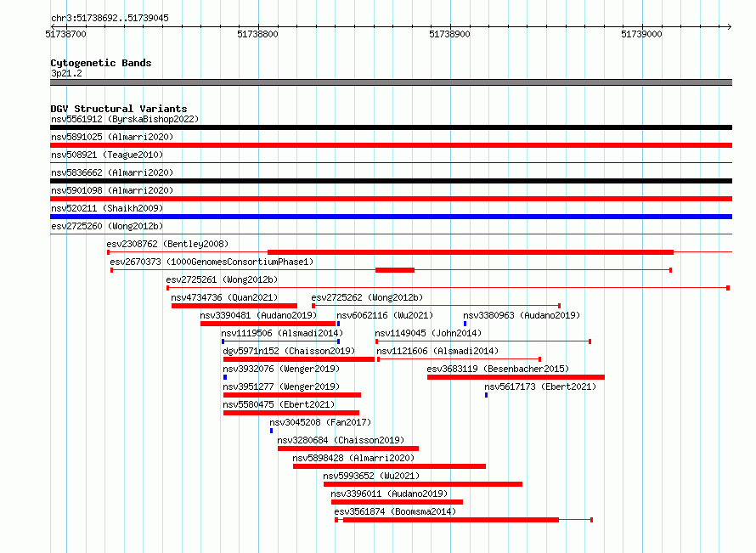Click ruler position 51738900
The height and width of the screenshot is (553, 756).
[x=450, y=34]
